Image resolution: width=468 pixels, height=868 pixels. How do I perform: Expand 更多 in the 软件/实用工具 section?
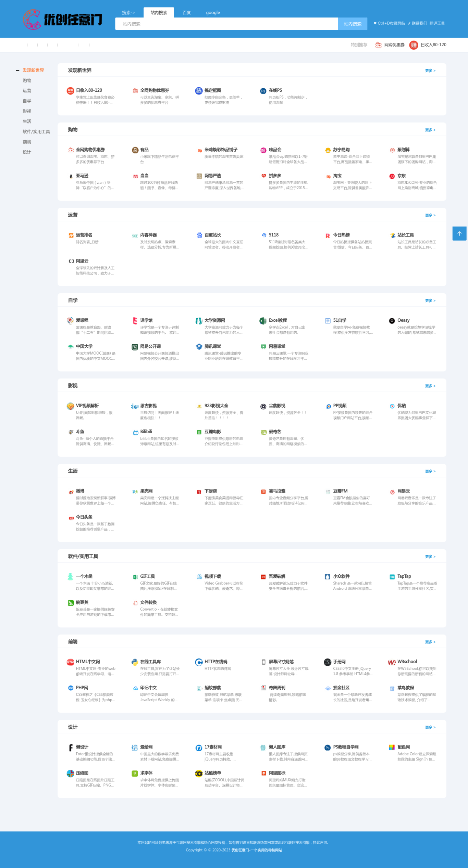coord(430,557)
